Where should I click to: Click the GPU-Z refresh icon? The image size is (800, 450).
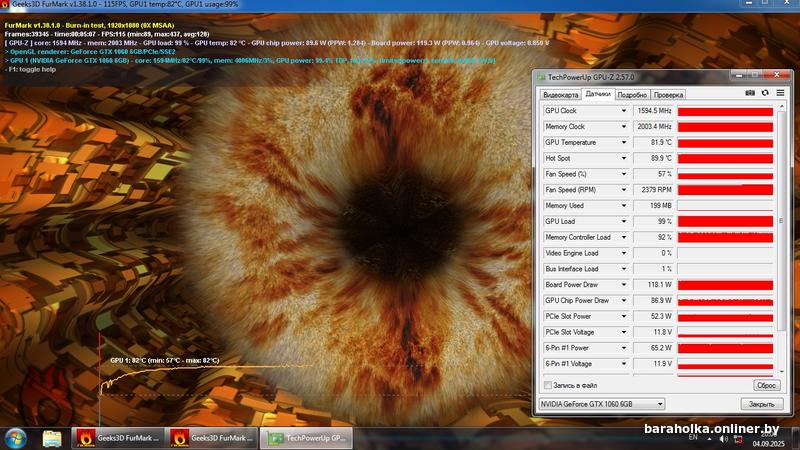pos(765,93)
